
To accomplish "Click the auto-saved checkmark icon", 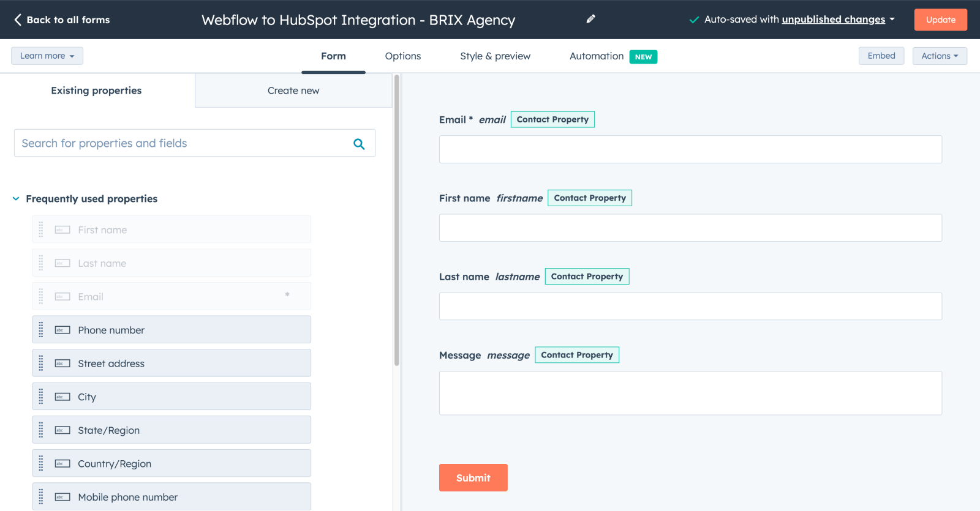I will pos(694,20).
